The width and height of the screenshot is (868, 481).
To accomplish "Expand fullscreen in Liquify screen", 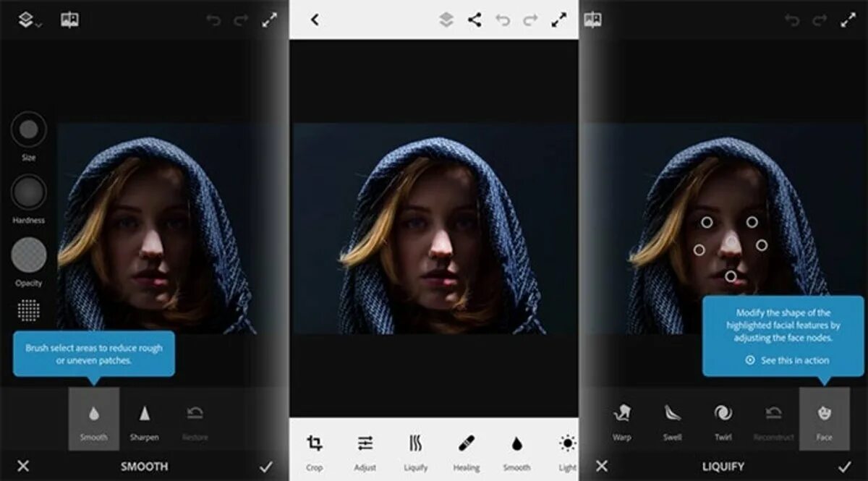I will tap(848, 20).
